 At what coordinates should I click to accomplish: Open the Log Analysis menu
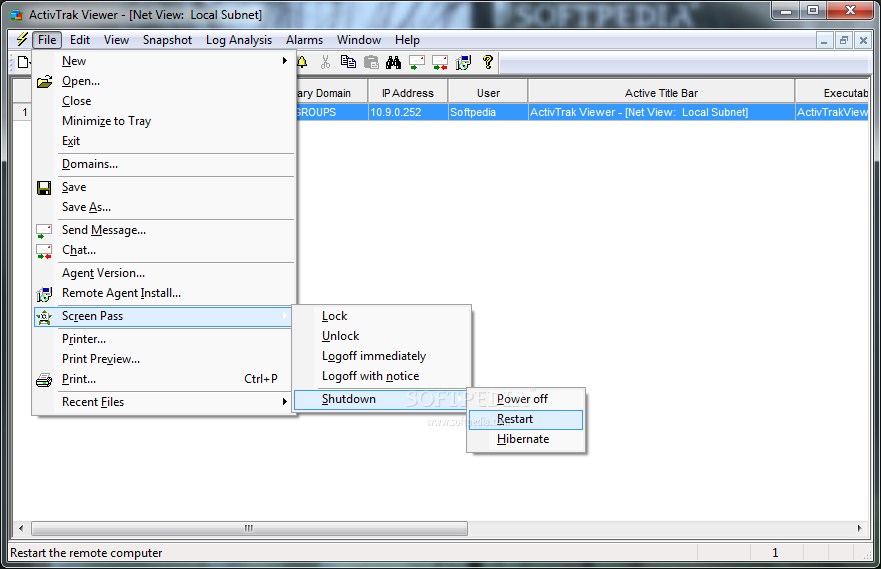click(x=239, y=40)
